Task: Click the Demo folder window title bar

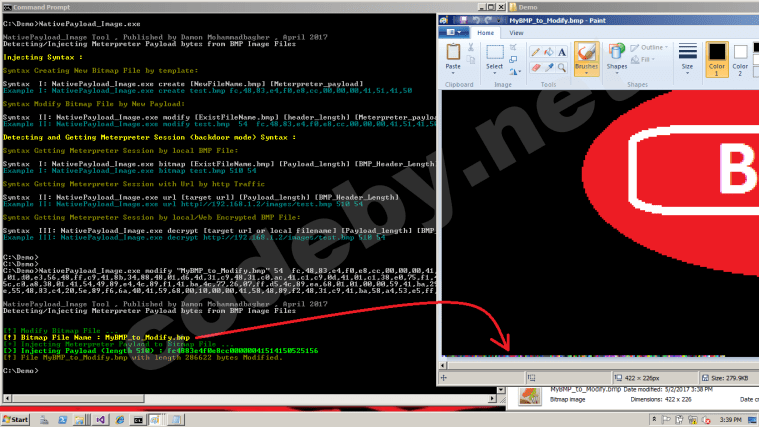Action: (x=632, y=7)
